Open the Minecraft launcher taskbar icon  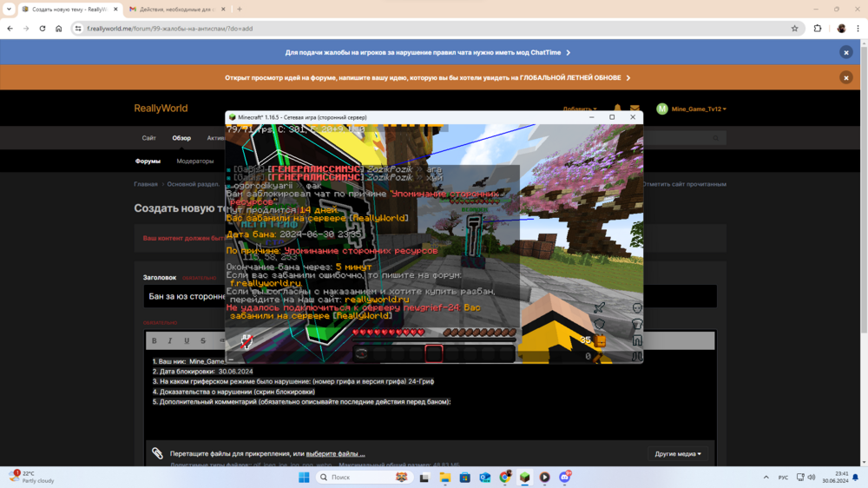(x=525, y=477)
